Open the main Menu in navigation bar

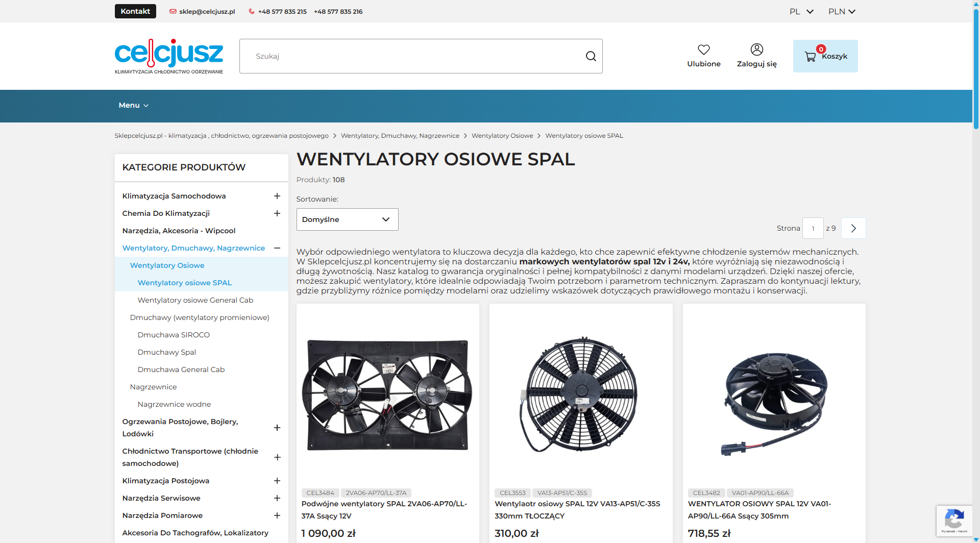[133, 105]
